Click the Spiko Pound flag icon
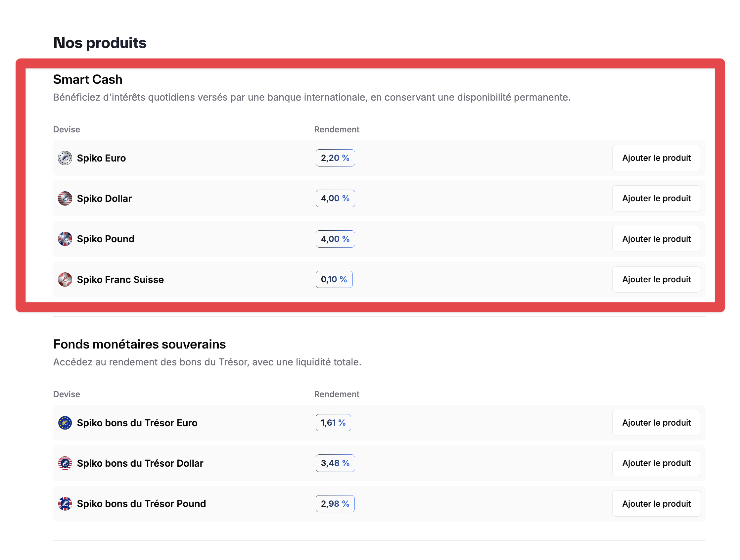 65,239
